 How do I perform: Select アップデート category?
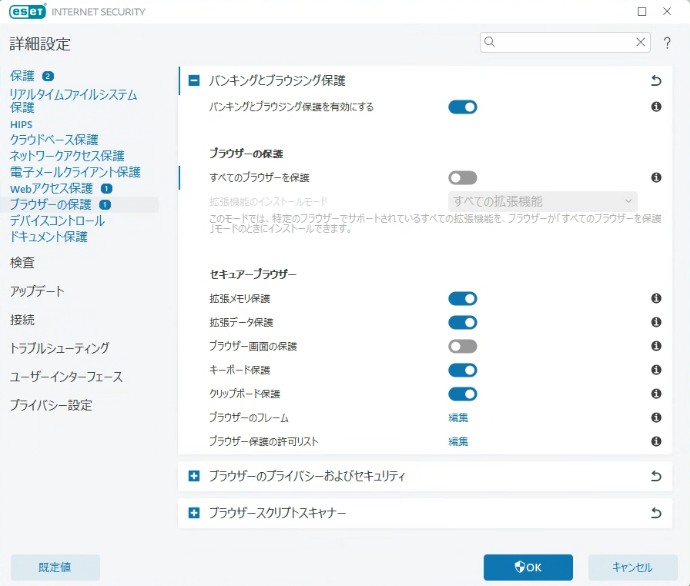pos(37,291)
